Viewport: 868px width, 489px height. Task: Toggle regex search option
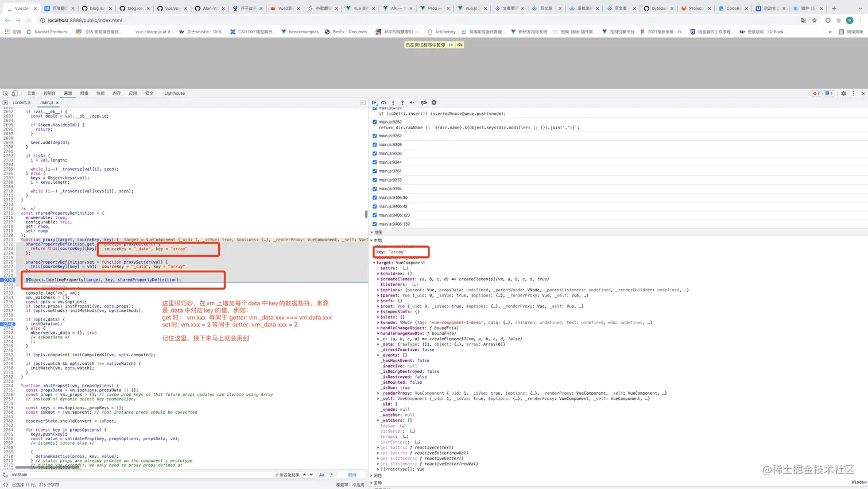pyautogui.click(x=331, y=475)
